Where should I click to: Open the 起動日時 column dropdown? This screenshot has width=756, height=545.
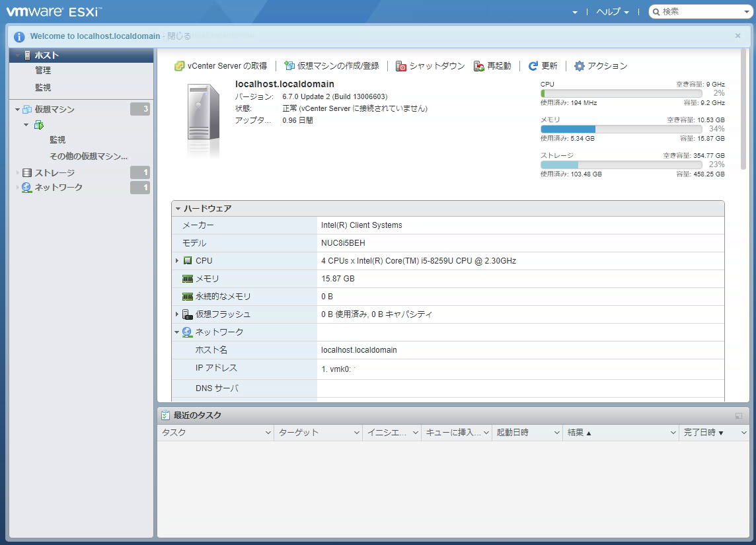tap(557, 433)
